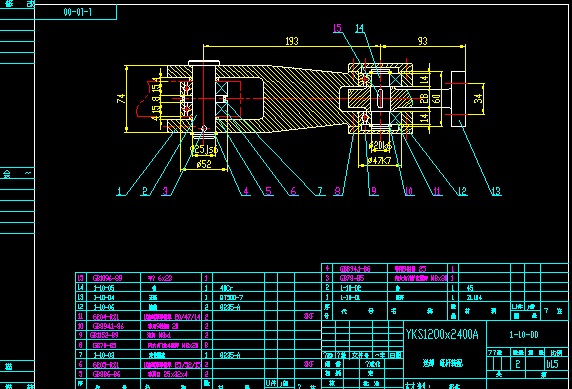Viewport: 572px width, 389px height.
Task: Select magenta balloon label 5
Action: click(x=268, y=191)
